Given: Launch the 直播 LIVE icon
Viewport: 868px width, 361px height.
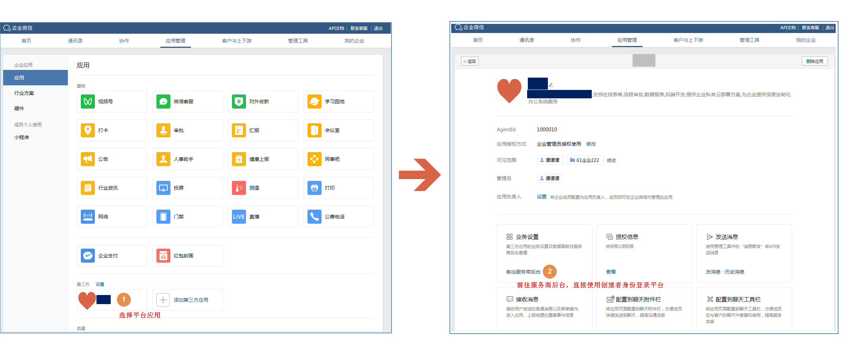Looking at the screenshot, I should 239,217.
